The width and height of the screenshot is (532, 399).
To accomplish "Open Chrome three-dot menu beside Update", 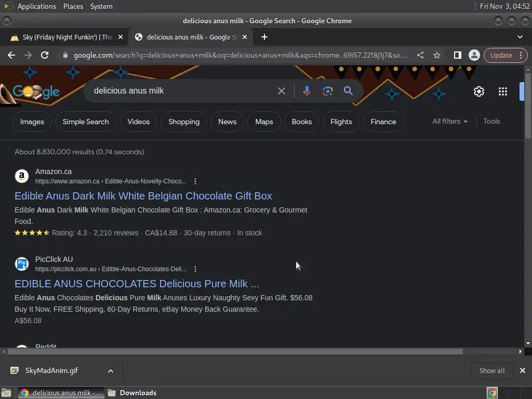I will click(x=521, y=55).
